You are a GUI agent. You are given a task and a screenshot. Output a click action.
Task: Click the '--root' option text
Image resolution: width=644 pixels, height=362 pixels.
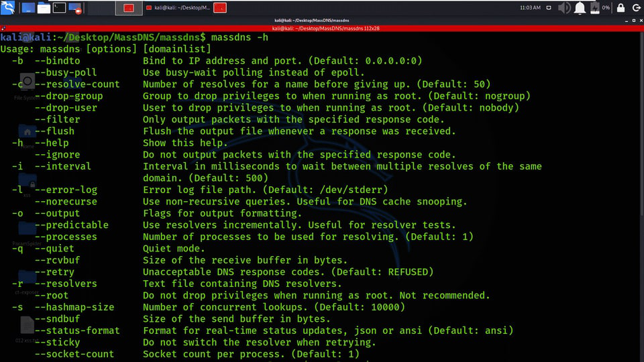(52, 296)
